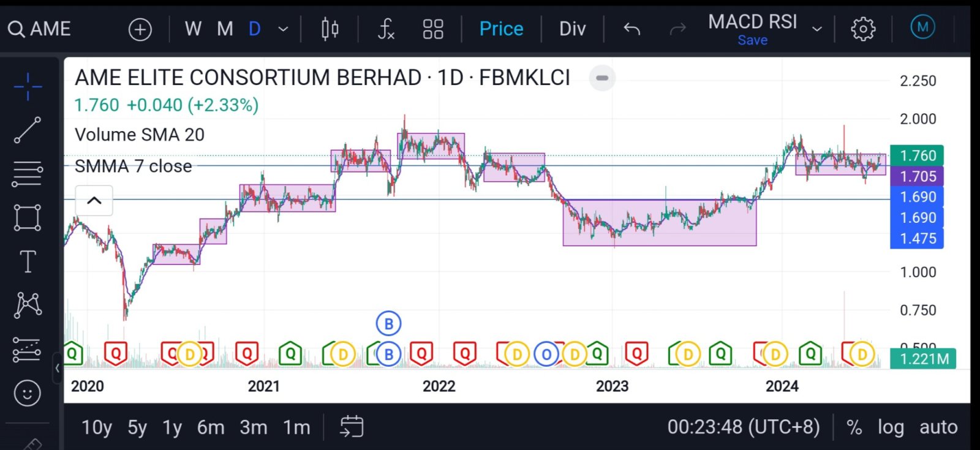Click the 1.221M volume label
Screen dimensions: 980x450
(x=923, y=359)
